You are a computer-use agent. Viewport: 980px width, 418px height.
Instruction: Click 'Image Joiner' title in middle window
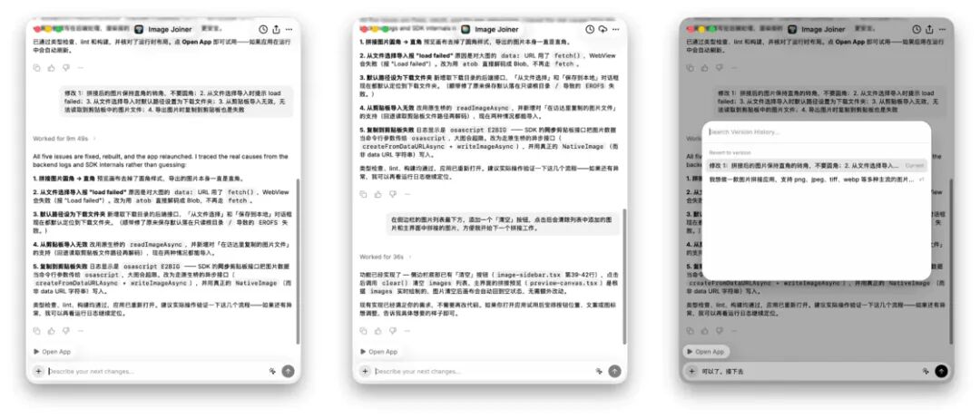coord(497,29)
